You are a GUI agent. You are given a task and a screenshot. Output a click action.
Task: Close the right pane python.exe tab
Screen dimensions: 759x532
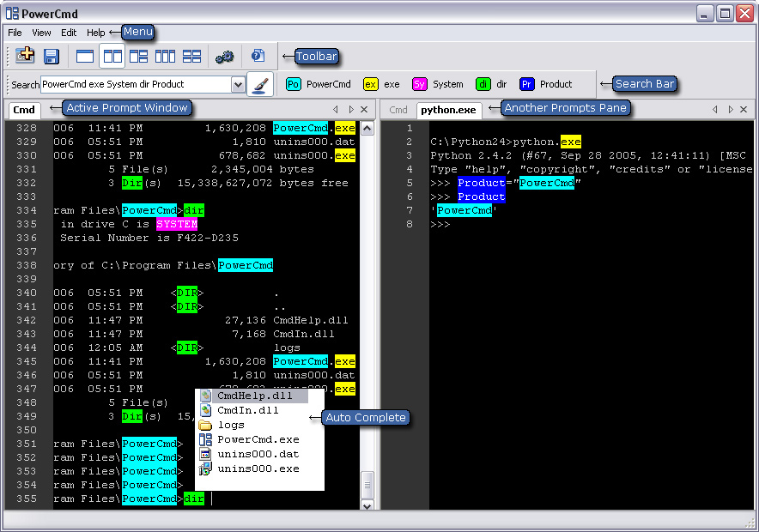pos(744,109)
